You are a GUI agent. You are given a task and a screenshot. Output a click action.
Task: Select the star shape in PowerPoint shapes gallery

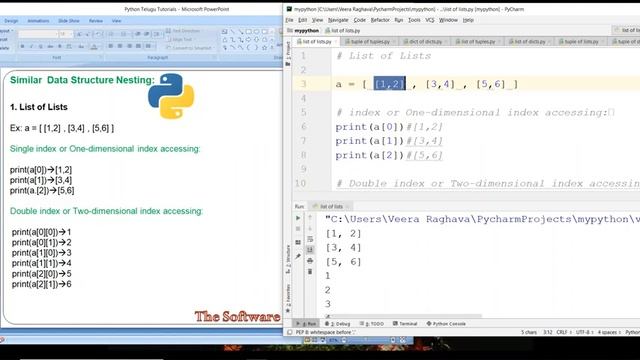pos(264,48)
